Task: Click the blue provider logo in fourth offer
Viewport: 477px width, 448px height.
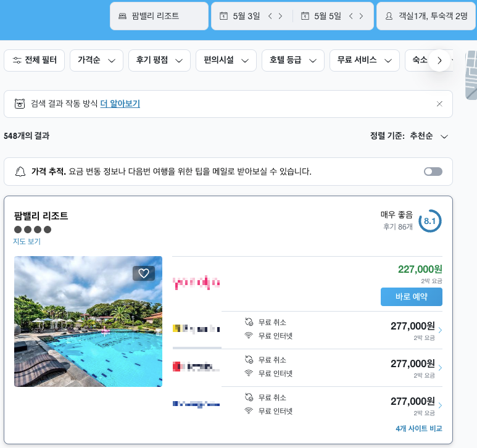Action: 196,404
